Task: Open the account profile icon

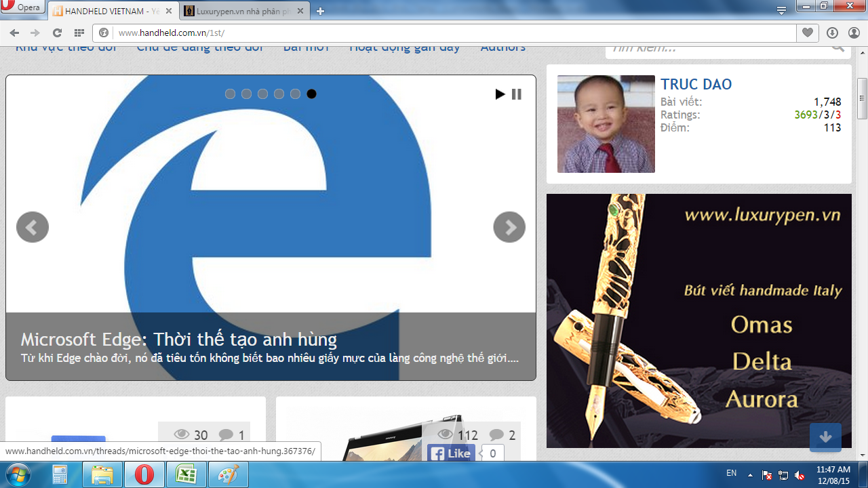Action: click(x=853, y=32)
